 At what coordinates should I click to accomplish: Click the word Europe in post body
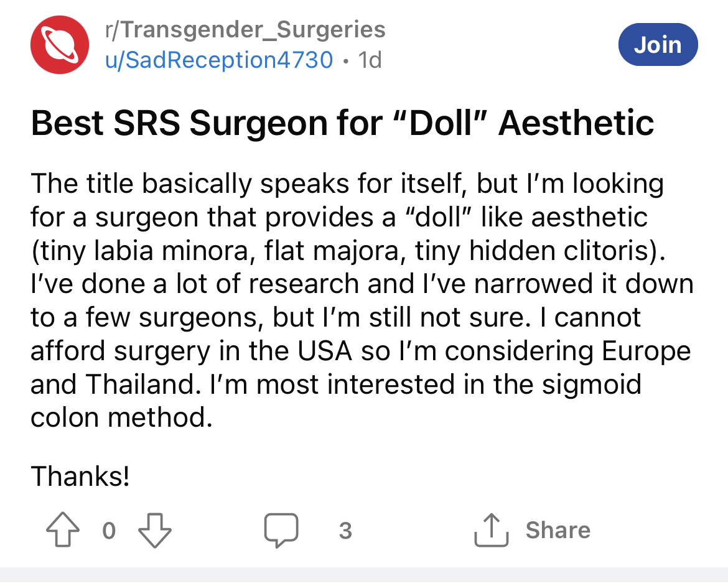(646, 351)
